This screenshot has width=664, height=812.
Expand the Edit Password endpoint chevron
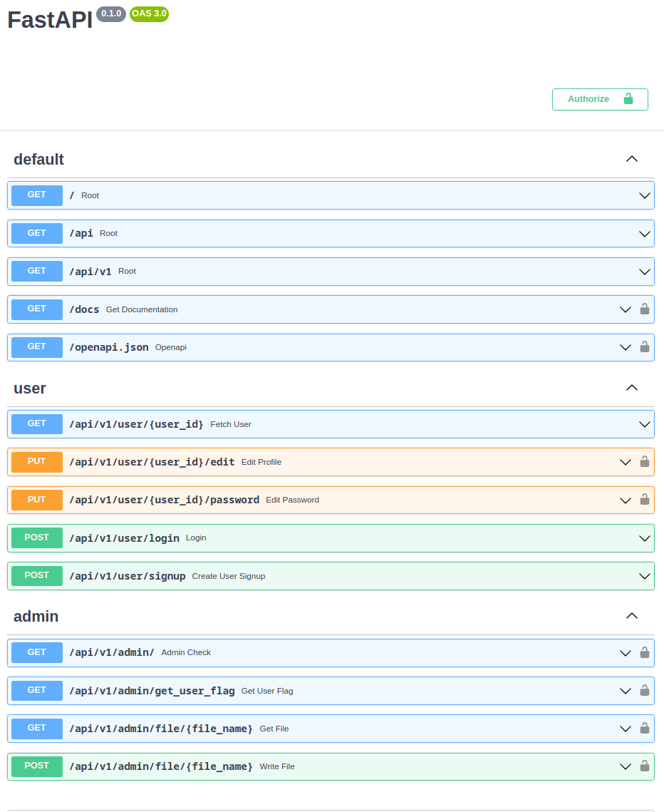(x=626, y=500)
